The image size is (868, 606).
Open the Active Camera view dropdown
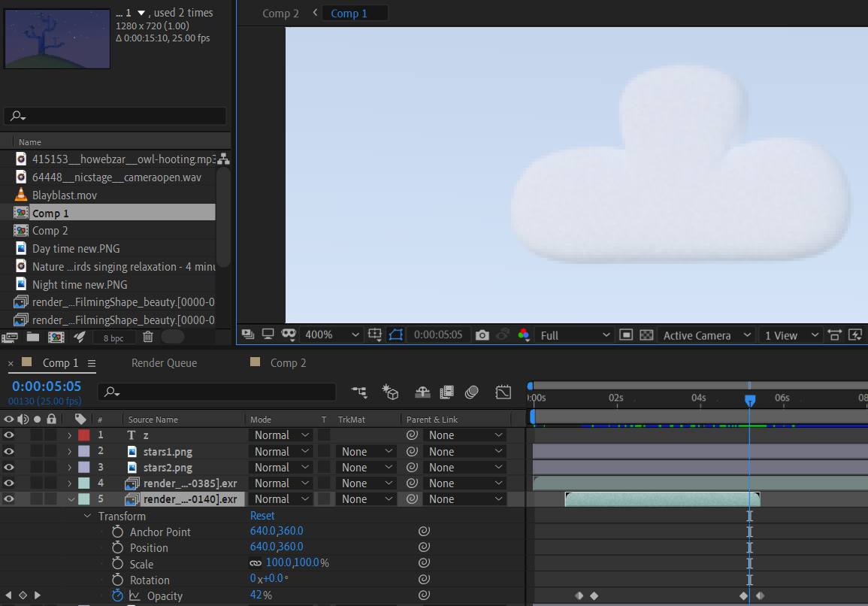(x=706, y=335)
